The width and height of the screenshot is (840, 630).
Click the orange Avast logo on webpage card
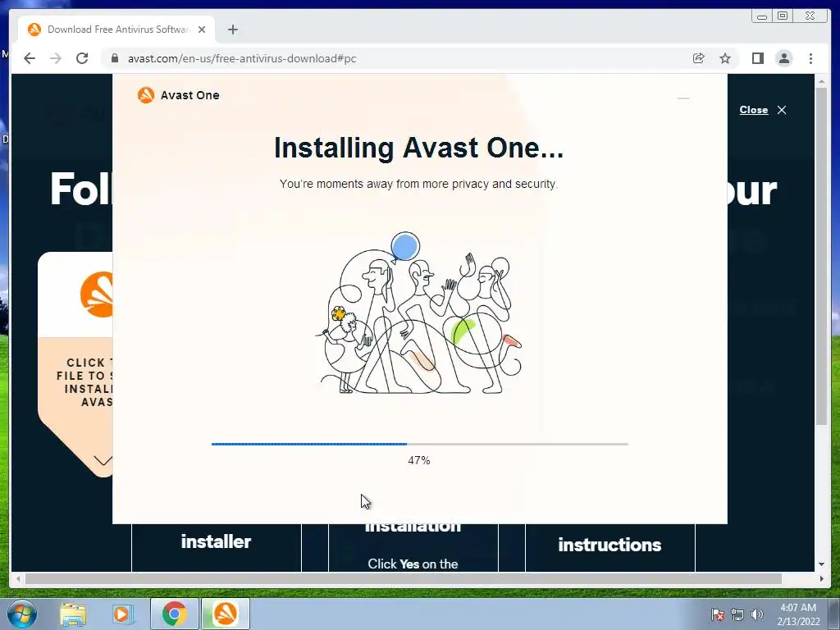pos(97,294)
